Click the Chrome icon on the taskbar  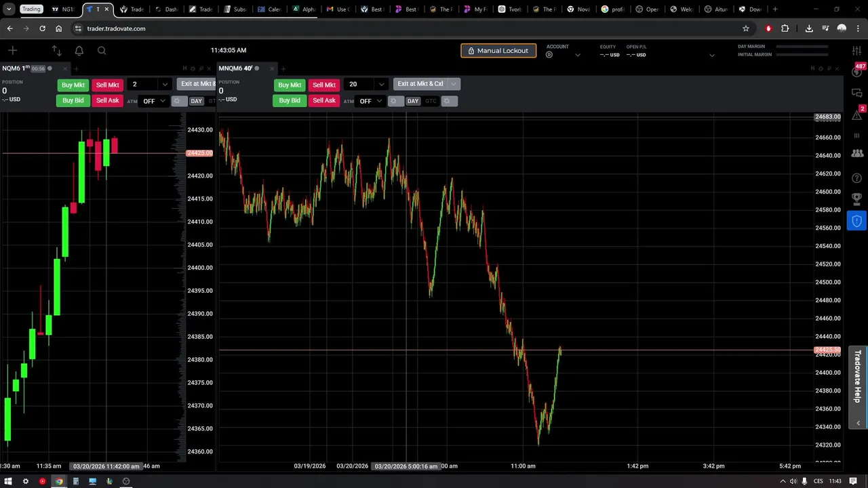pyautogui.click(x=59, y=481)
